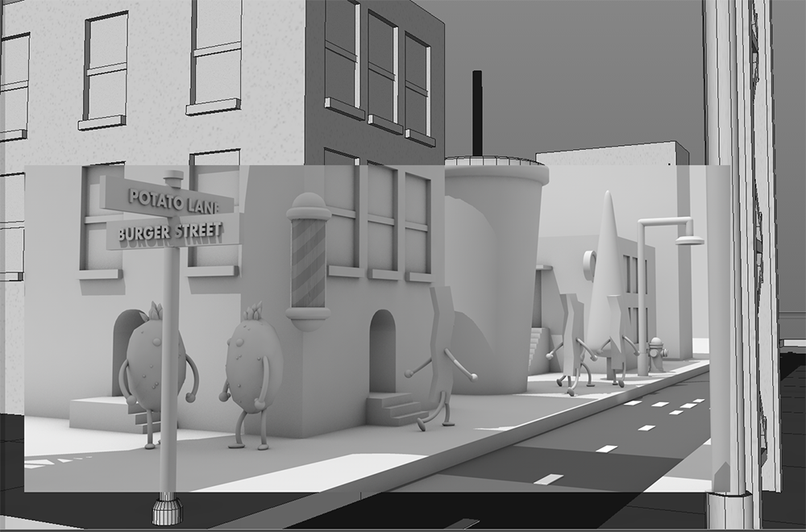Select the wireframe base of the signpost

(167, 509)
